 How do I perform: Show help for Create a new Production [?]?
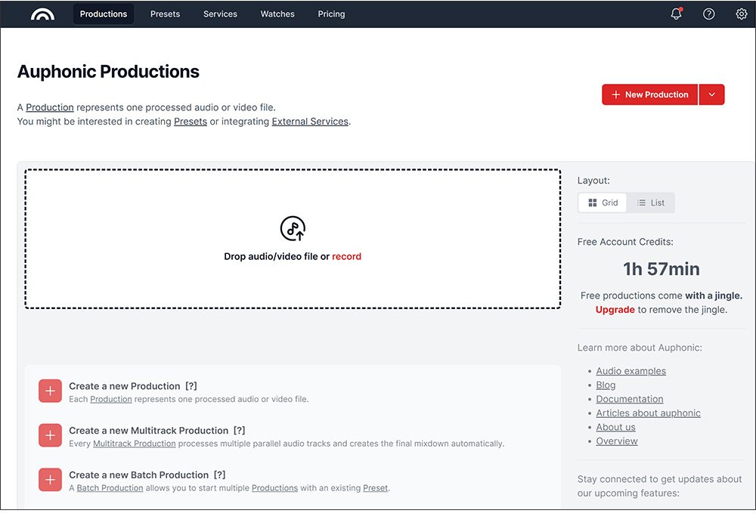pos(191,386)
